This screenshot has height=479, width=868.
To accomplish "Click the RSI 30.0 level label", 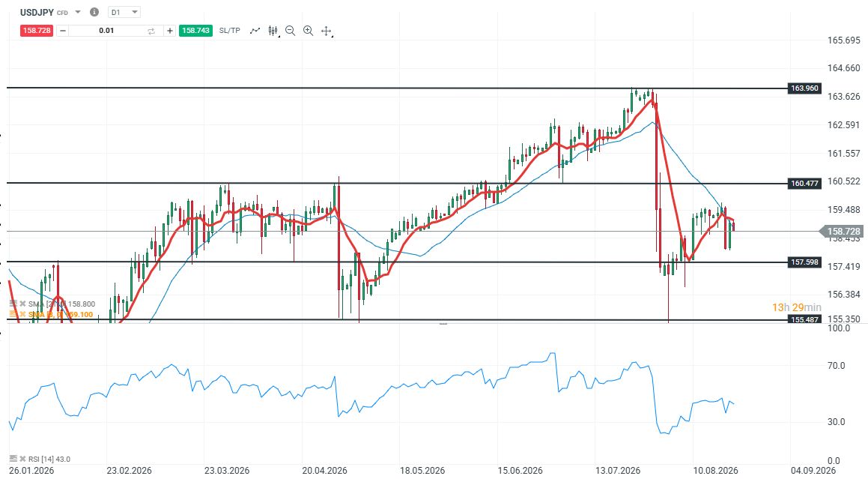I will point(836,421).
